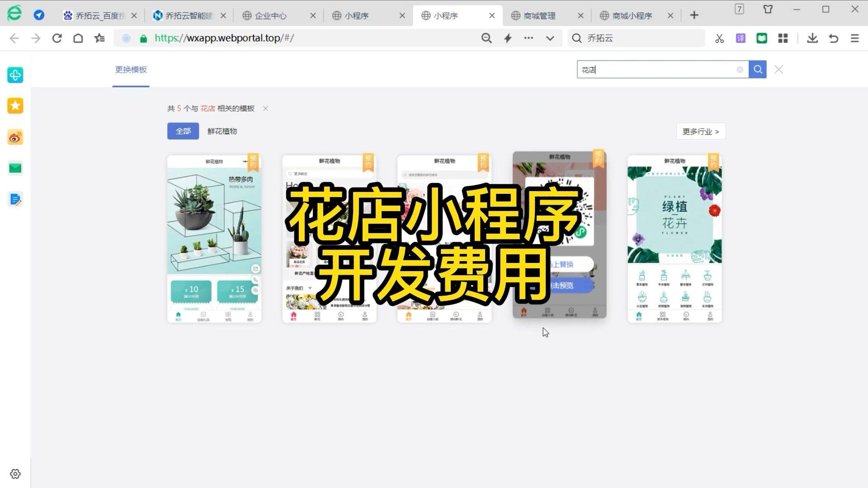Image resolution: width=868 pixels, height=488 pixels.
Task: Click the favorites star list icon
Action: pos(99,38)
